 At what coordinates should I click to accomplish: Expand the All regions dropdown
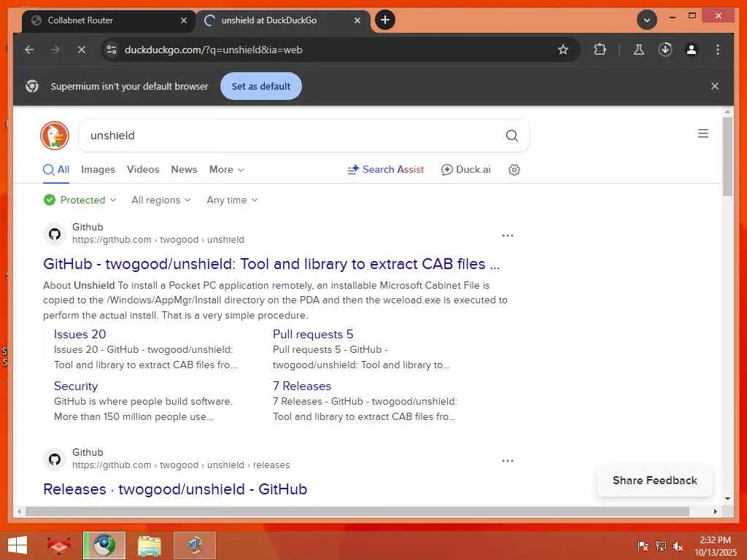(161, 200)
